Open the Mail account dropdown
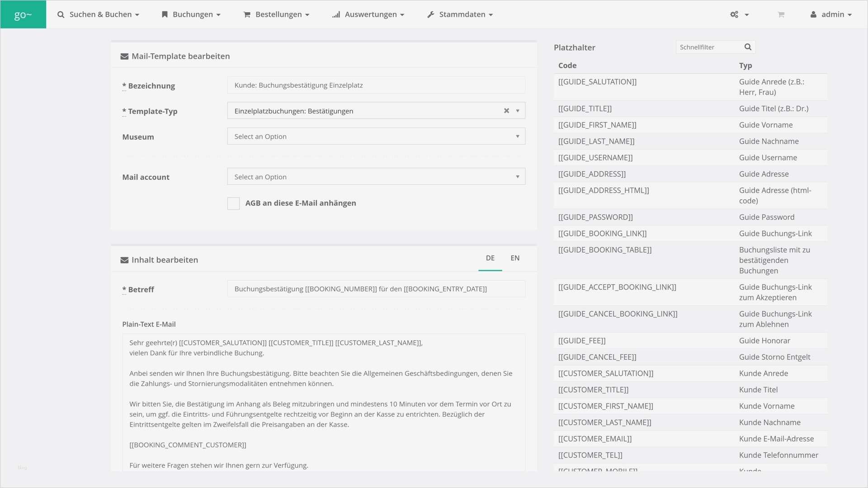 (x=376, y=177)
